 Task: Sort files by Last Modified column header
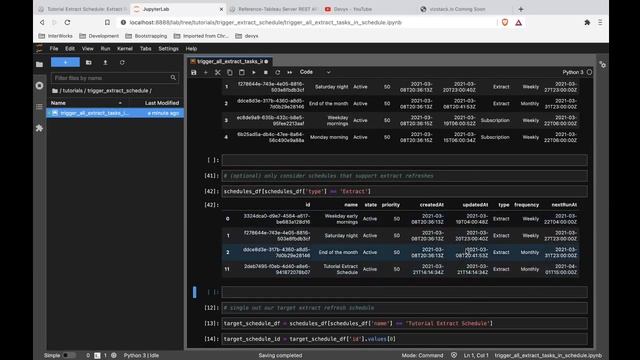point(162,103)
